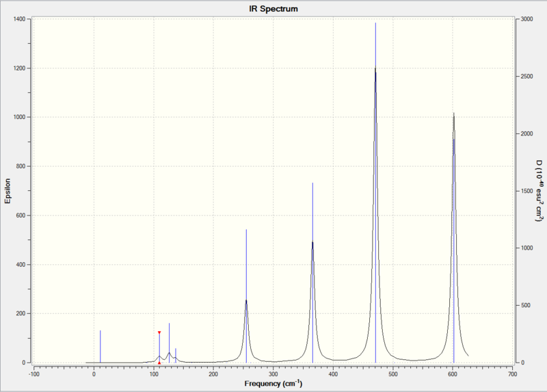The image size is (547, 392).
Task: Click the 3000 tick on right axis
Action: click(527, 19)
